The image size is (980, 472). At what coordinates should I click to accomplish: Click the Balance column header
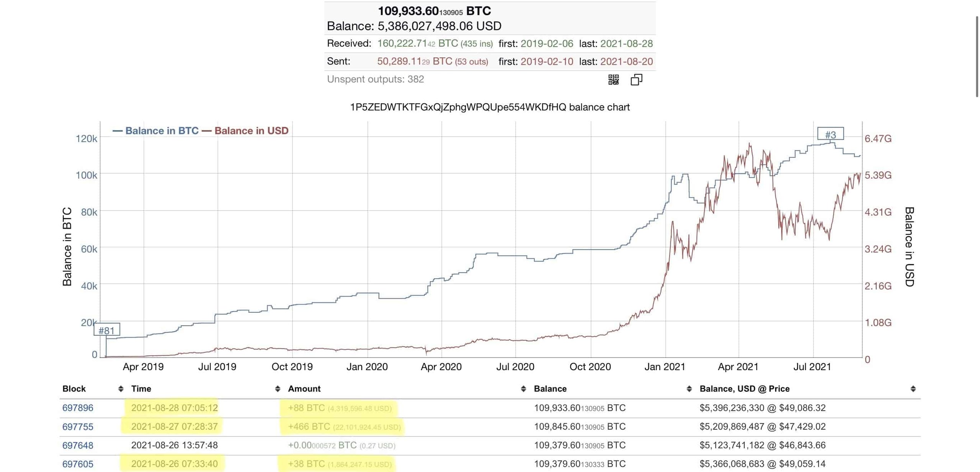[550, 389]
